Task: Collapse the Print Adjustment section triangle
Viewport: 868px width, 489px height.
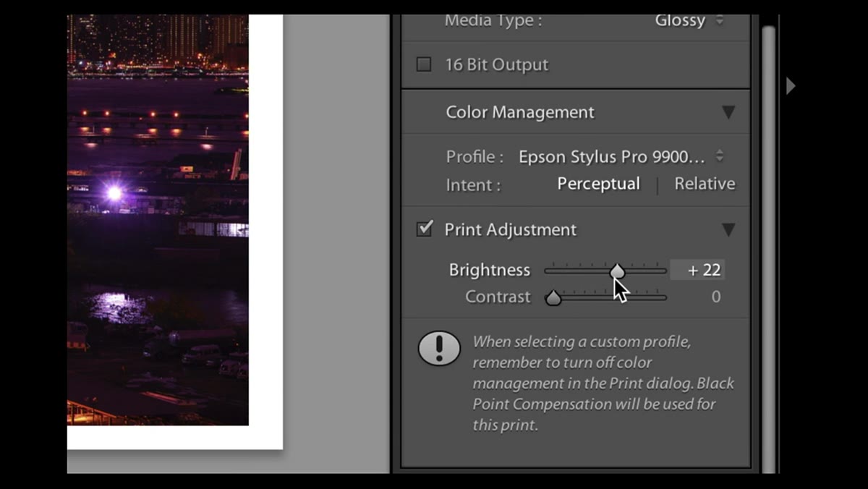Action: [728, 230]
